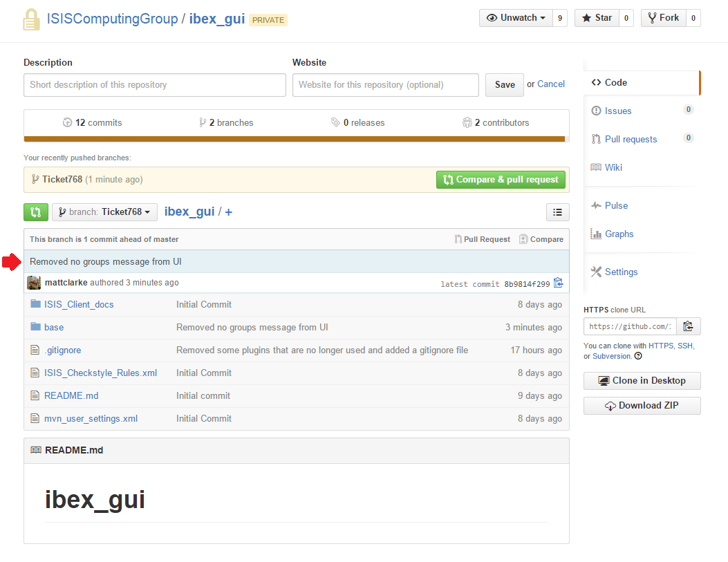Click the base folder icon
Screen dimensions: 728x562
[x=35, y=327]
